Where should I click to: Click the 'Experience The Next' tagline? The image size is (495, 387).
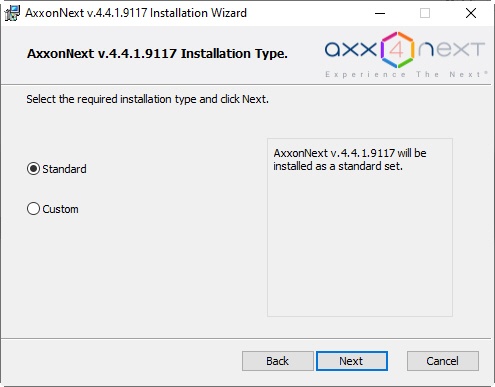(x=406, y=74)
